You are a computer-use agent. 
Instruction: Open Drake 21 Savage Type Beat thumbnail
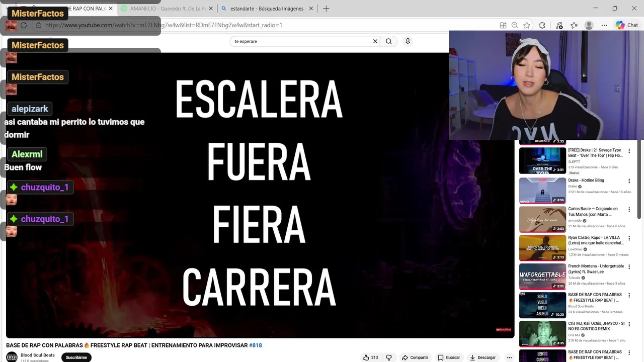coord(542,160)
